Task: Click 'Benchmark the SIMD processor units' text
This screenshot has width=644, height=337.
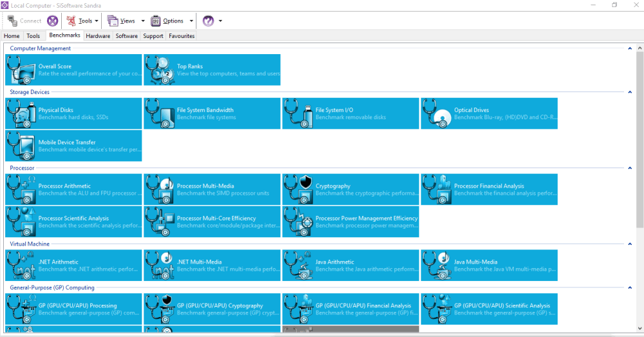Action: click(223, 193)
